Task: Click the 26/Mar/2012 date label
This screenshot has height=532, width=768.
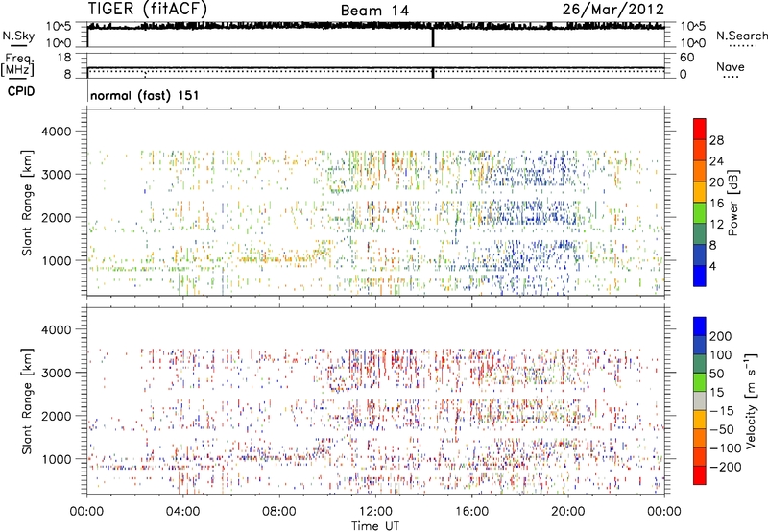Action: [x=620, y=10]
